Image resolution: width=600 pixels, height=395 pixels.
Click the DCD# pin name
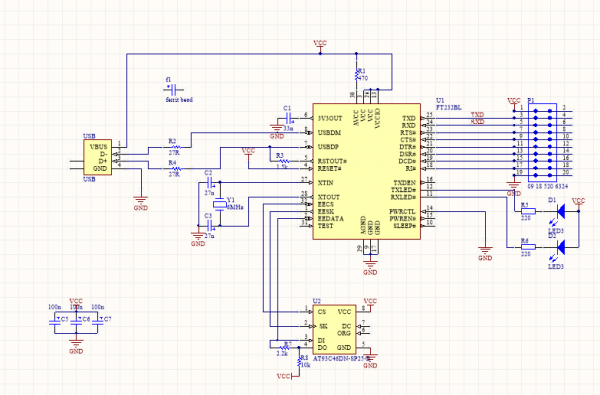407,161
